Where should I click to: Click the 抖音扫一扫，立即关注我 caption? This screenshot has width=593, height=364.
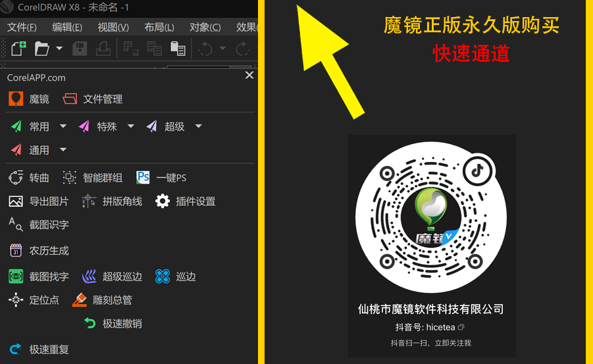[430, 343]
